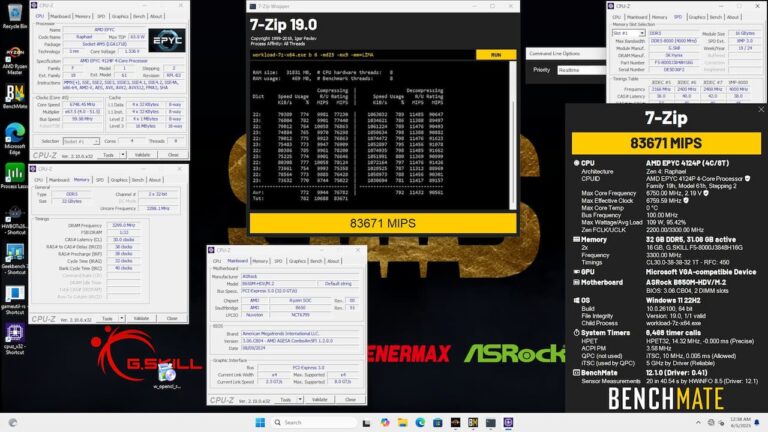Click the Core Speed value in CPU-Z
768x432 pixels.
coord(82,104)
